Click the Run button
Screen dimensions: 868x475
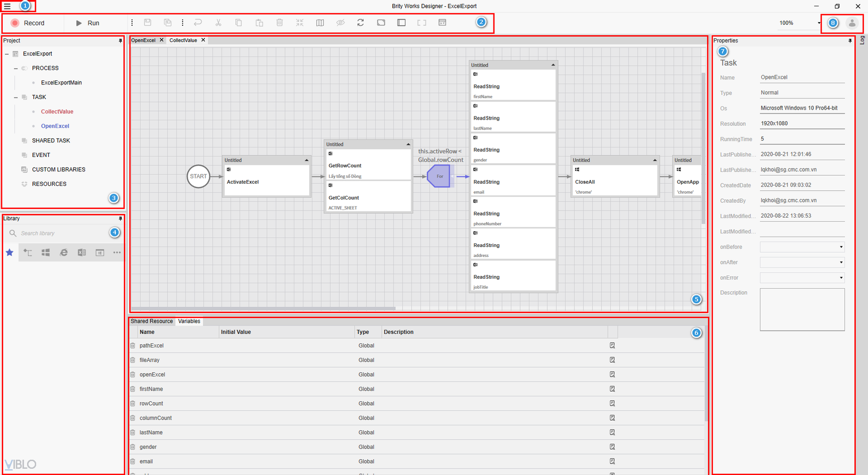tap(87, 23)
